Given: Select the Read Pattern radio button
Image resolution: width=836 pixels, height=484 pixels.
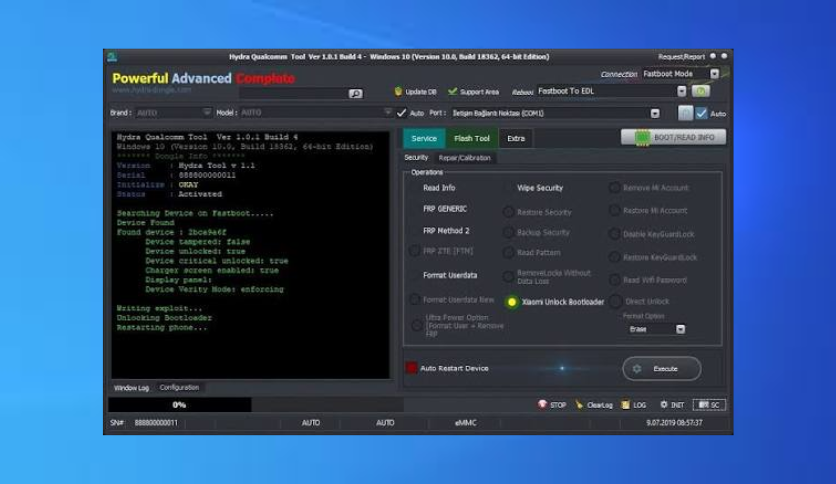Looking at the screenshot, I should click(509, 253).
